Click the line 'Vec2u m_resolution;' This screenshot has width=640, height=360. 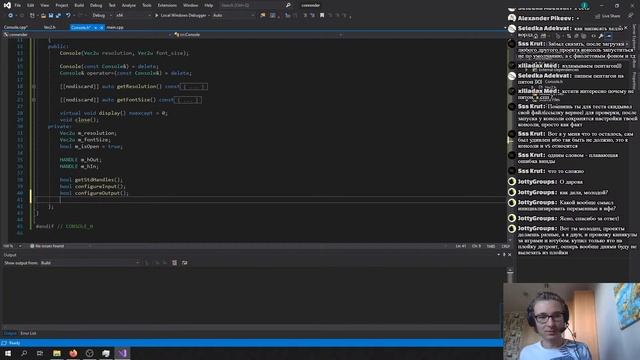click(x=88, y=133)
